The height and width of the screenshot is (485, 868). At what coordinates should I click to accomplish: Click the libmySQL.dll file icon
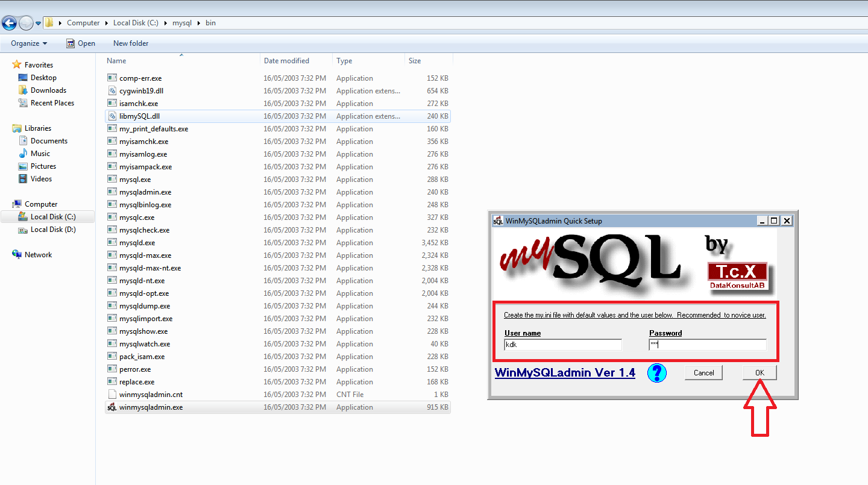112,116
